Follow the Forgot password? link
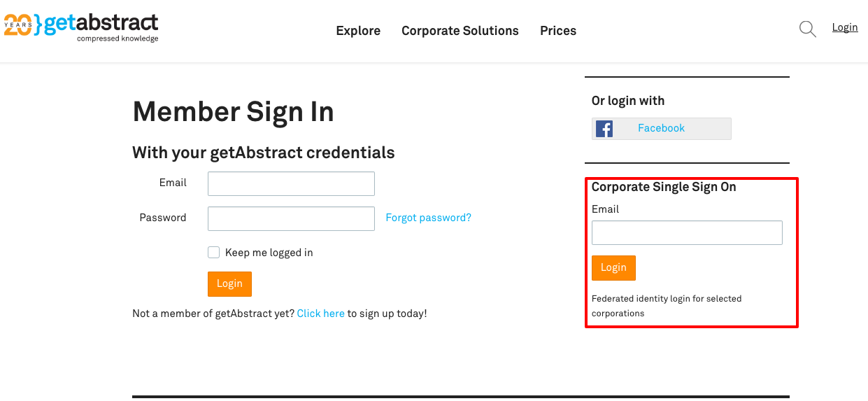The height and width of the screenshot is (401, 868). (x=428, y=218)
